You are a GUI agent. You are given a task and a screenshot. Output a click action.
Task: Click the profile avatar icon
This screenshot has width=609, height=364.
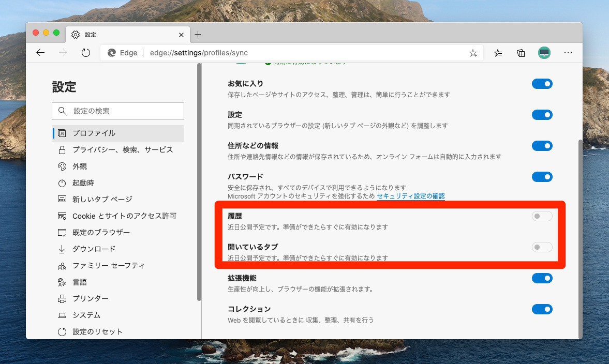[x=544, y=53]
